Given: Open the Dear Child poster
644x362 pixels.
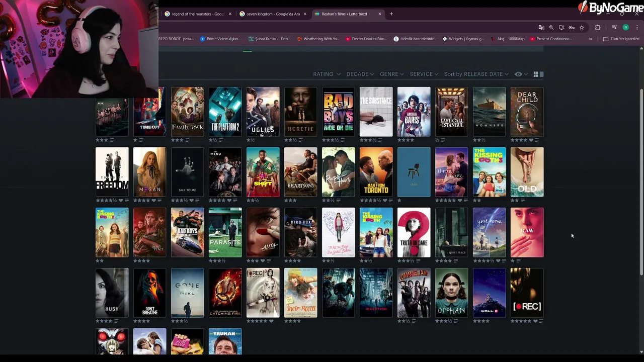Looking at the screenshot, I should (x=527, y=112).
